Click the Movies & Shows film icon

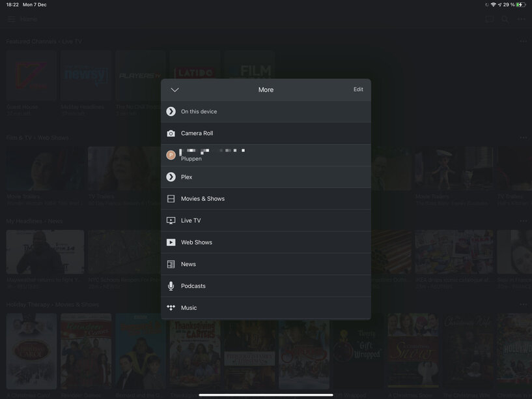[171, 199]
